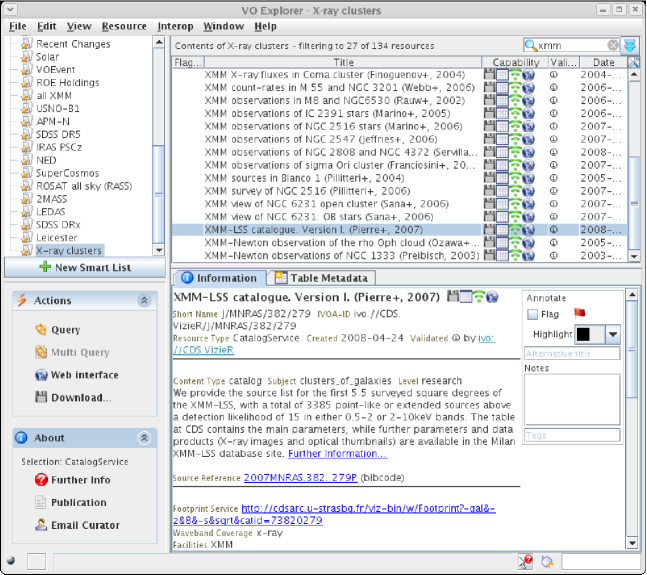Click the globe icon in Coma cluster row
This screenshot has width=647, height=575.
(x=529, y=75)
